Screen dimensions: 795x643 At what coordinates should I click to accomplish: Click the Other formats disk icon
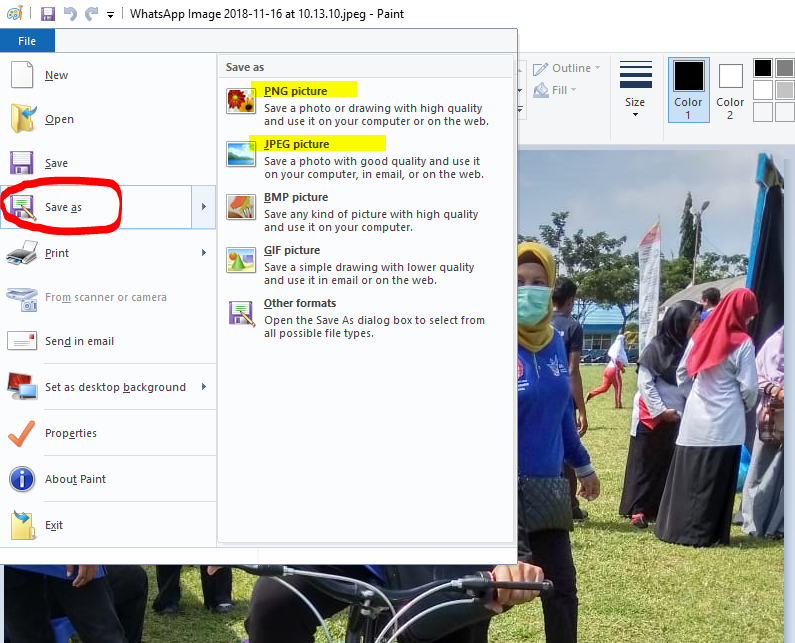click(x=241, y=313)
